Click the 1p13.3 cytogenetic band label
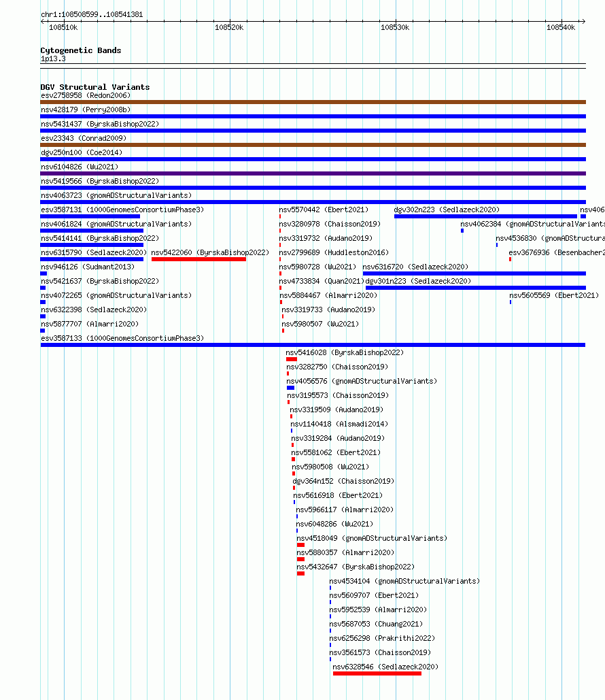The height and width of the screenshot is (700, 605). point(53,59)
